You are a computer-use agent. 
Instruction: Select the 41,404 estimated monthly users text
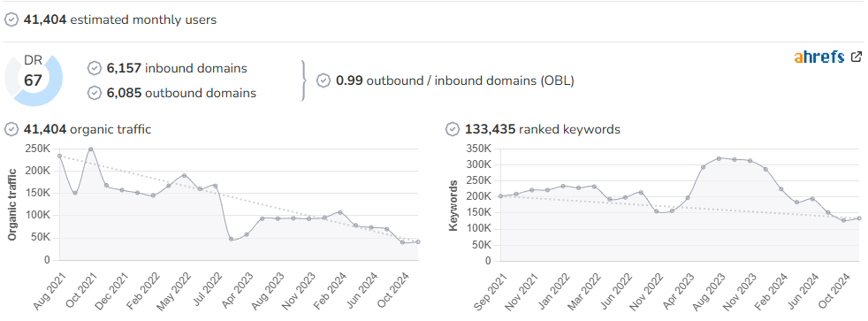tap(120, 20)
